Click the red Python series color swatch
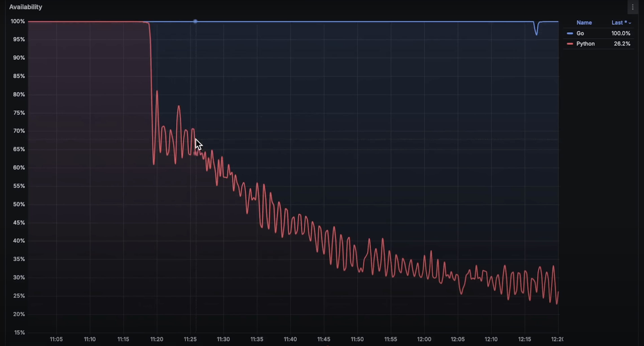 (570, 44)
